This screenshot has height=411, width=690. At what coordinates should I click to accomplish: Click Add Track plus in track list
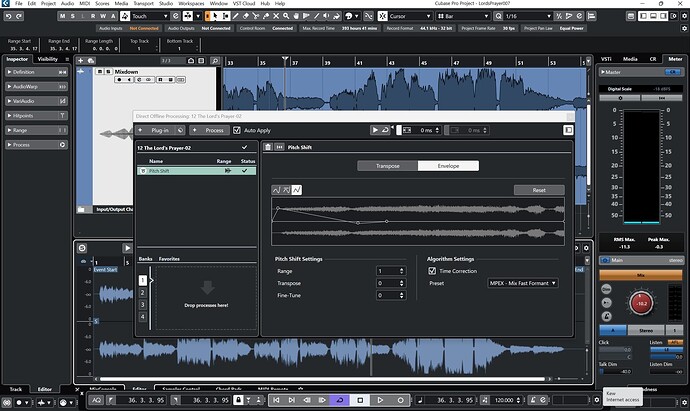click(81, 60)
